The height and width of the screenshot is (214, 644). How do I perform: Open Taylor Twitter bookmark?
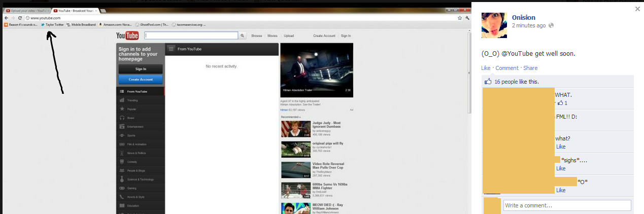(53, 24)
